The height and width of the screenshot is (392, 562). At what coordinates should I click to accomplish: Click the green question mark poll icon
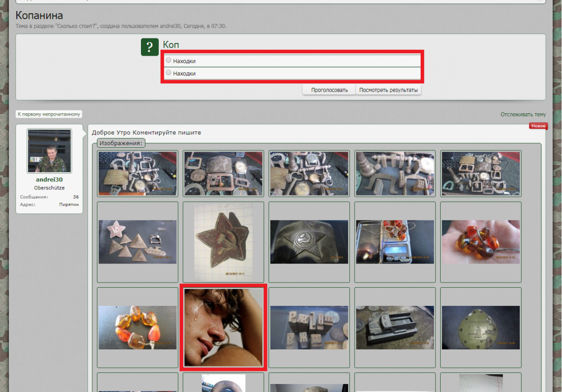pos(149,47)
